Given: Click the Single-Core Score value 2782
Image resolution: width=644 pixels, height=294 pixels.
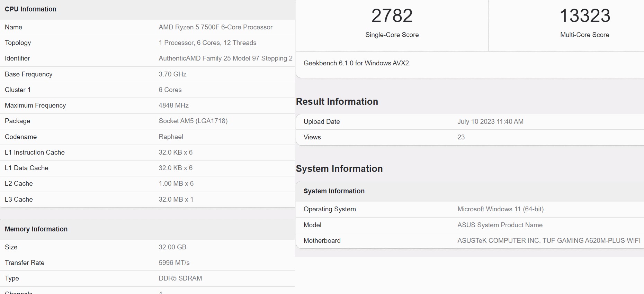Looking at the screenshot, I should (392, 16).
